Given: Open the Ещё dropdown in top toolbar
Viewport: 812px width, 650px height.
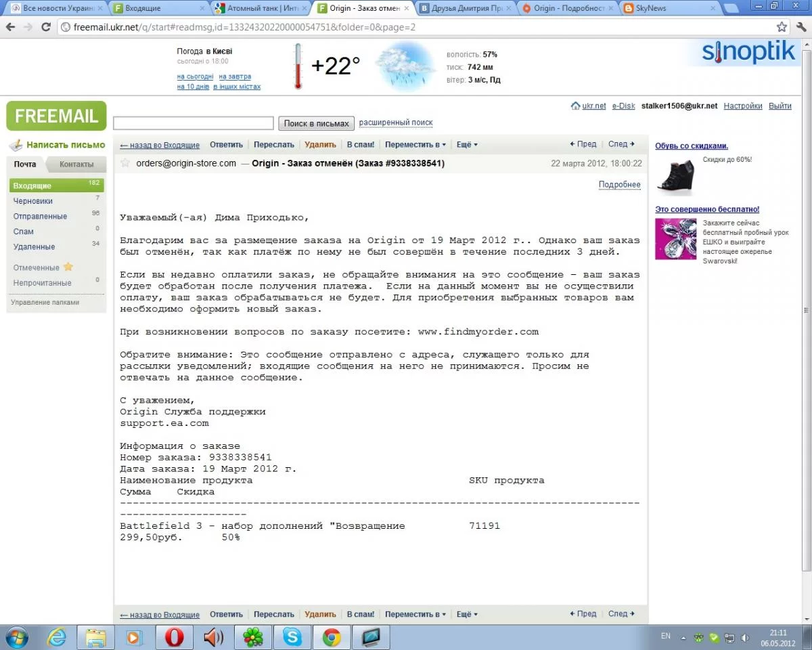Looking at the screenshot, I should point(467,144).
